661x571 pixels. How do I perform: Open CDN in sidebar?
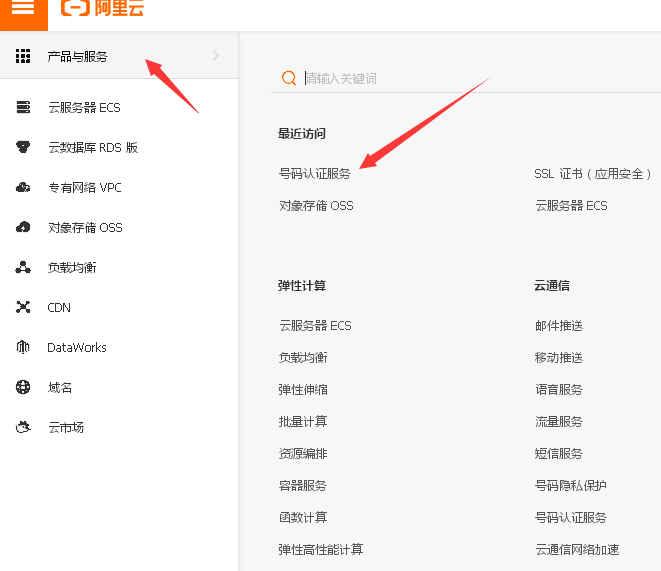[x=59, y=308]
